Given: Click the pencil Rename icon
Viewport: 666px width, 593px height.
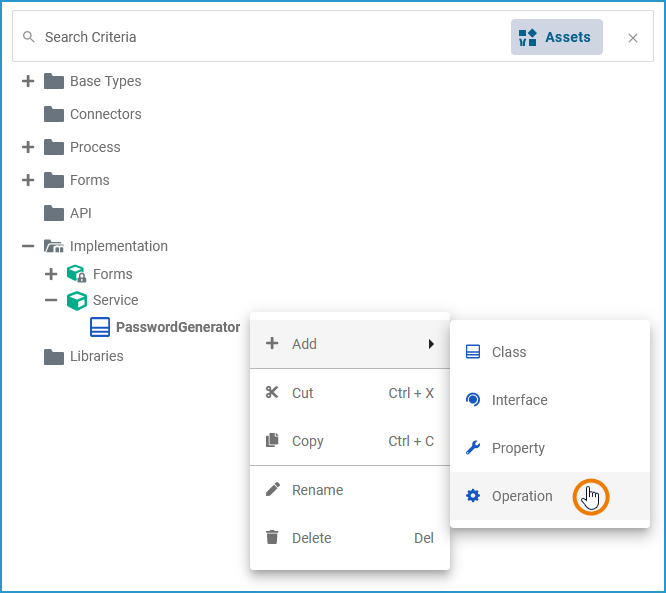Looking at the screenshot, I should [273, 489].
